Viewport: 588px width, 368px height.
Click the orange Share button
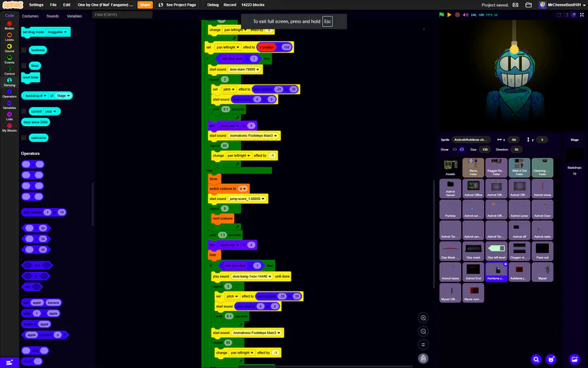pos(145,5)
